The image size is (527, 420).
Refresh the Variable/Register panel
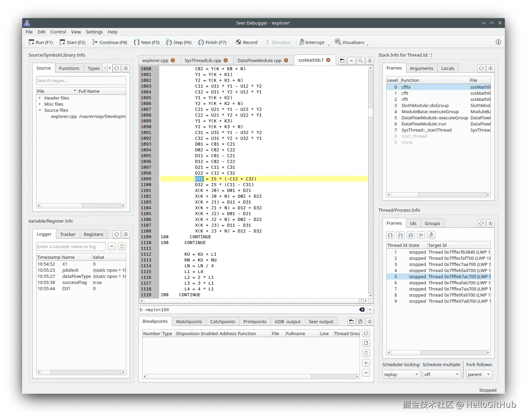tap(117, 234)
